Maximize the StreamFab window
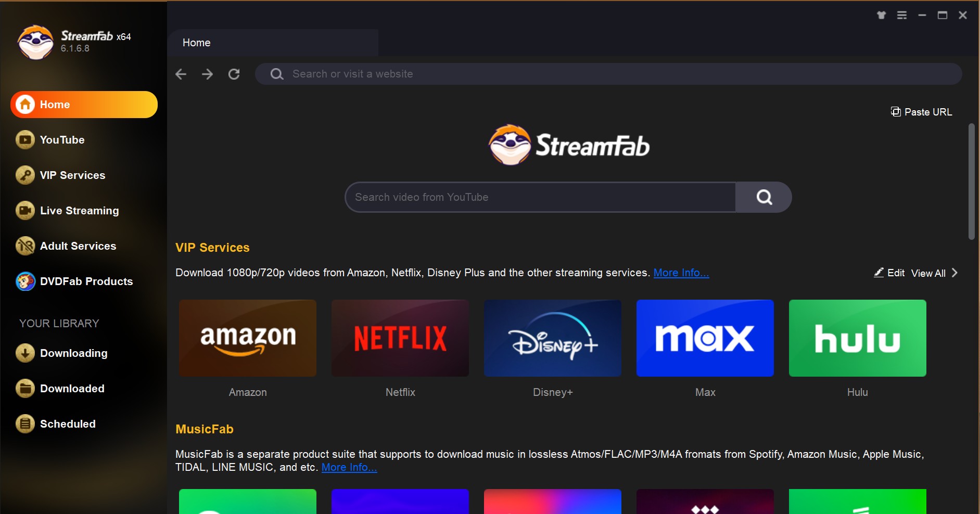The width and height of the screenshot is (980, 514). click(x=943, y=15)
